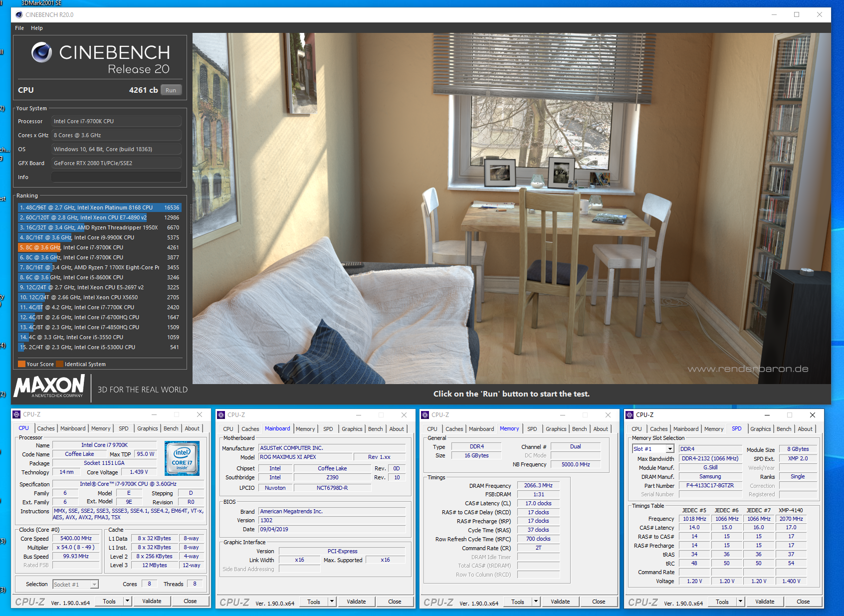Open Caches tab in first CPU-Z window
The image size is (844, 616).
[46, 428]
